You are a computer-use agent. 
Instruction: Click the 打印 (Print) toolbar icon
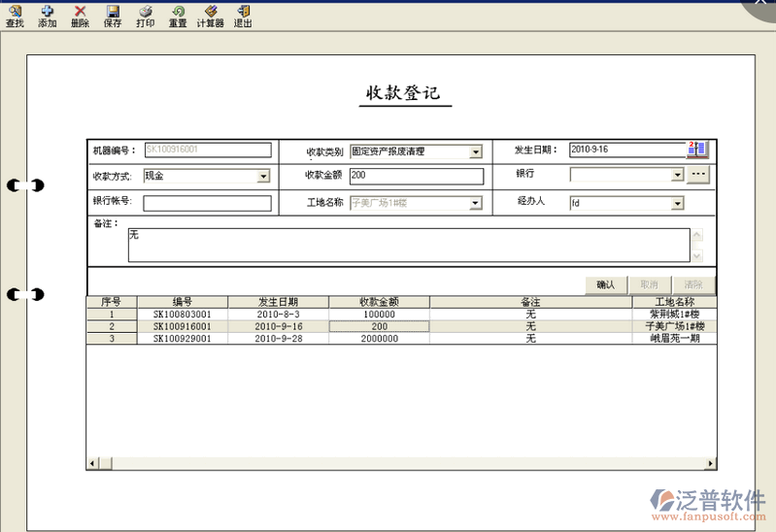[145, 16]
